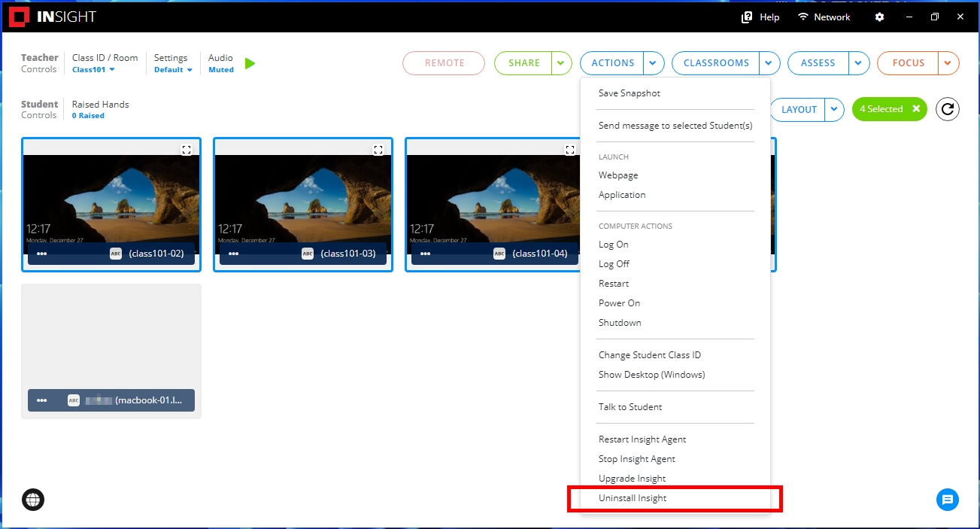The height and width of the screenshot is (529, 980).
Task: Open the blue chat bubble icon
Action: coord(948,500)
